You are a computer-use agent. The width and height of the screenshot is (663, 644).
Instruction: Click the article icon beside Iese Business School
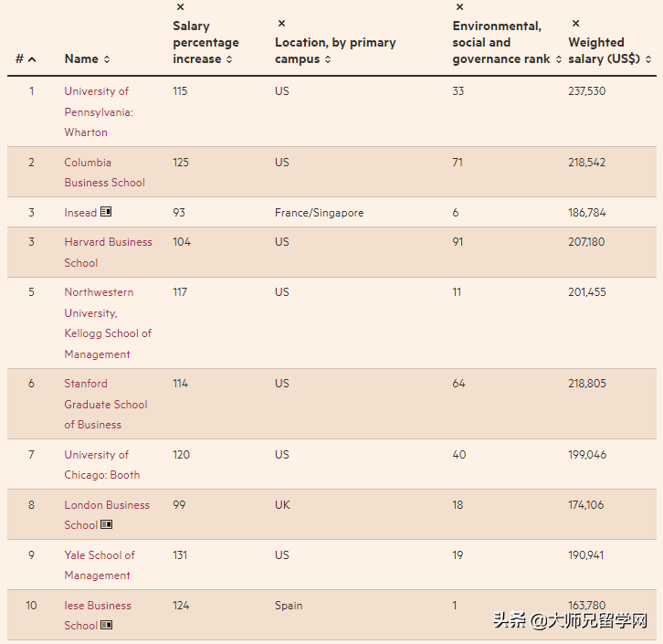click(x=107, y=626)
